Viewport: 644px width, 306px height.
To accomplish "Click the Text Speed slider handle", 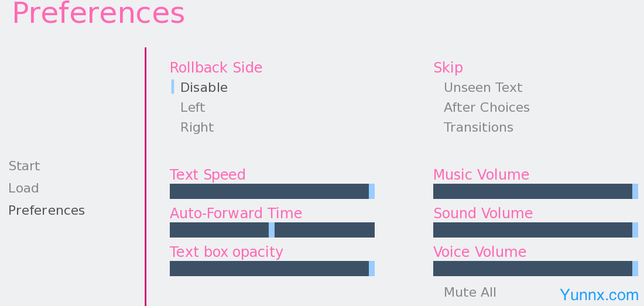I will 372,191.
